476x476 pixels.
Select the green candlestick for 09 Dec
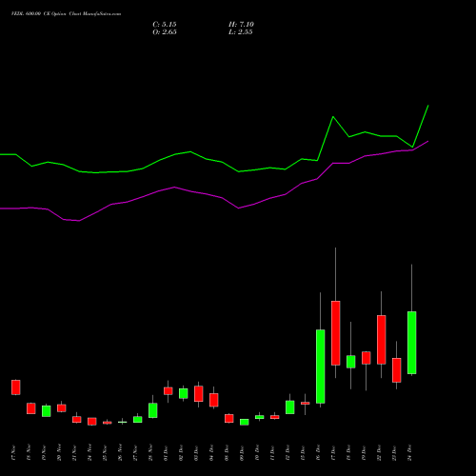[x=245, y=422]
